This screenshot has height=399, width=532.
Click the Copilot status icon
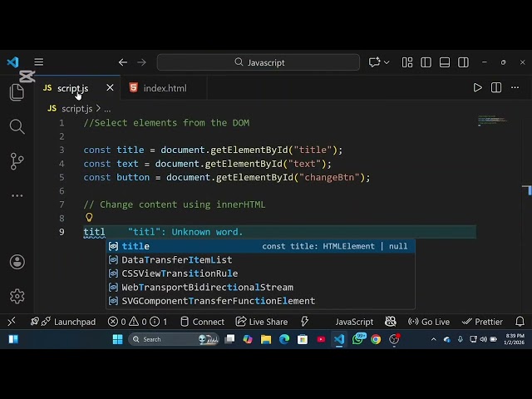tap(391, 322)
